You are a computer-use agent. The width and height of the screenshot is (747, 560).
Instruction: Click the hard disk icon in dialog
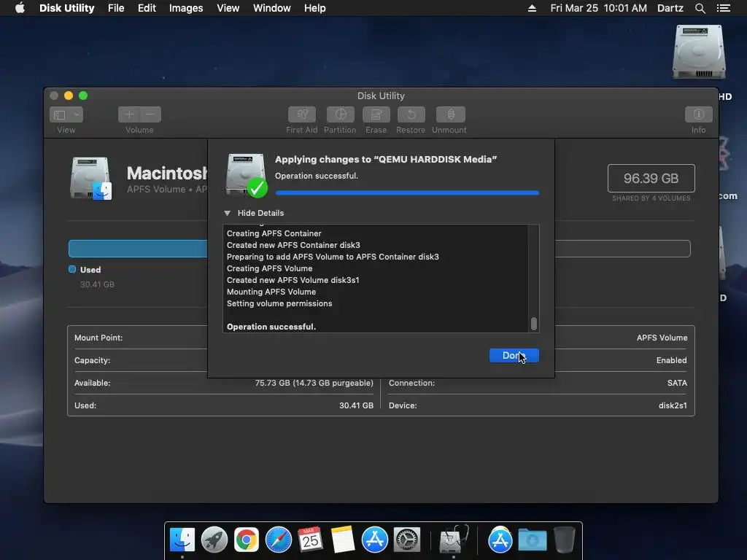[247, 175]
